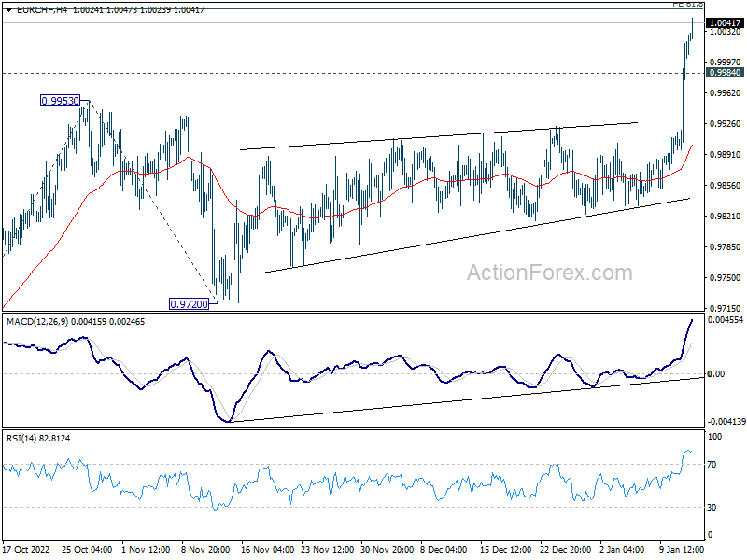Click the RSI 30 level axis label
Screen dimensions: 747x560
712,508
